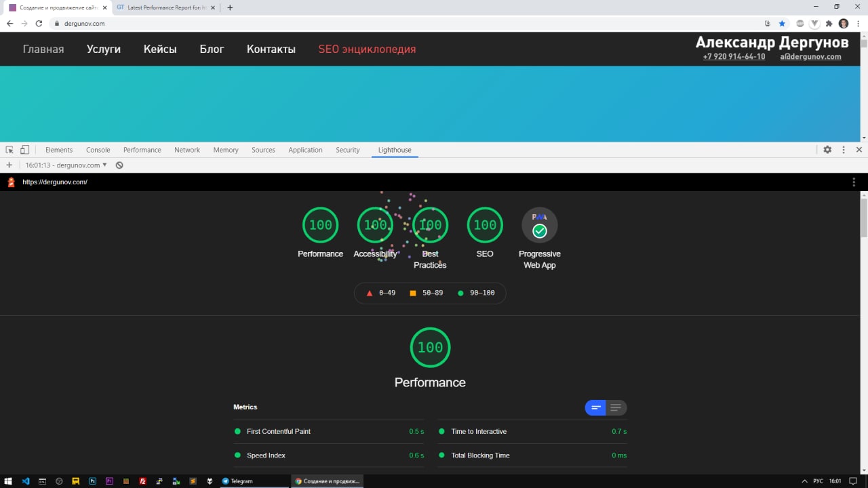868x488 pixels.
Task: Click the a@dergunov.com email link
Action: (810, 57)
